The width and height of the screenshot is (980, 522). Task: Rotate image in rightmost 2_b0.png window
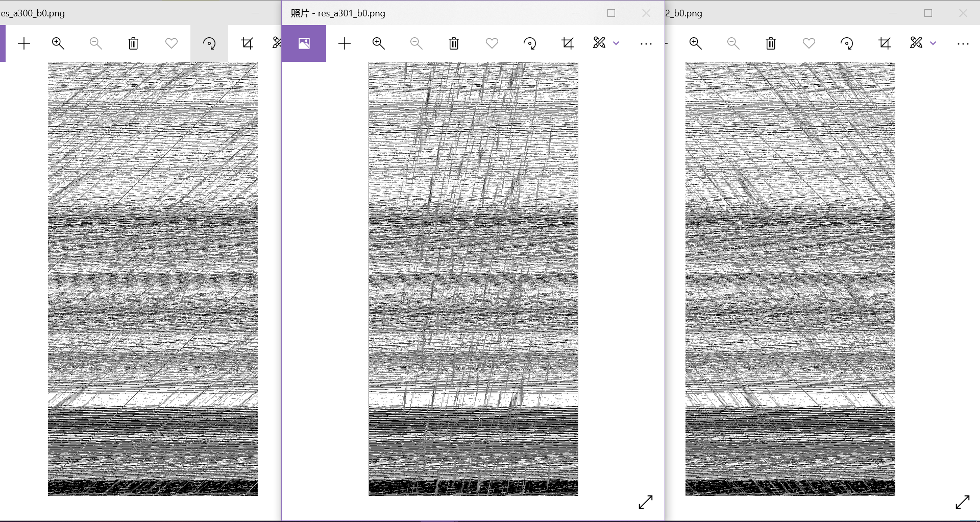click(847, 43)
